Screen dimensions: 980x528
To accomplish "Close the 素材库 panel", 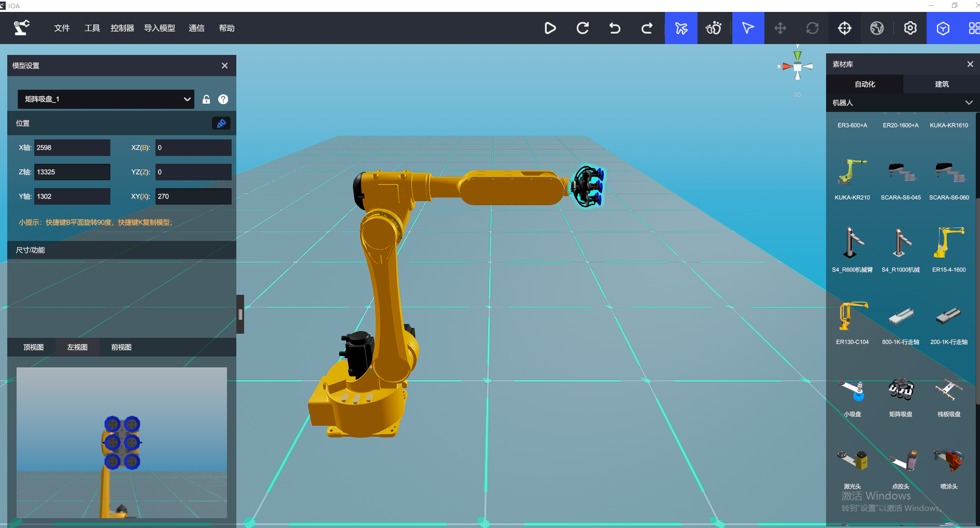I will click(970, 64).
